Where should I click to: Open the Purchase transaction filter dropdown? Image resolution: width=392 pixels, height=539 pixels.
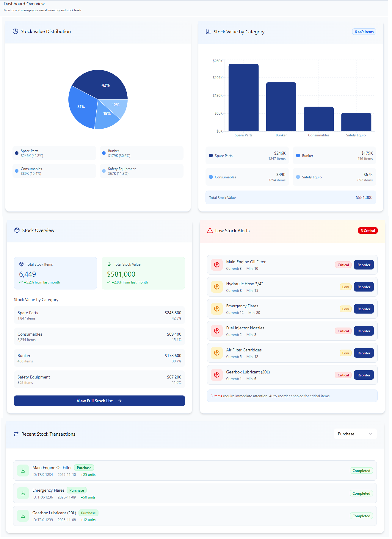point(355,434)
